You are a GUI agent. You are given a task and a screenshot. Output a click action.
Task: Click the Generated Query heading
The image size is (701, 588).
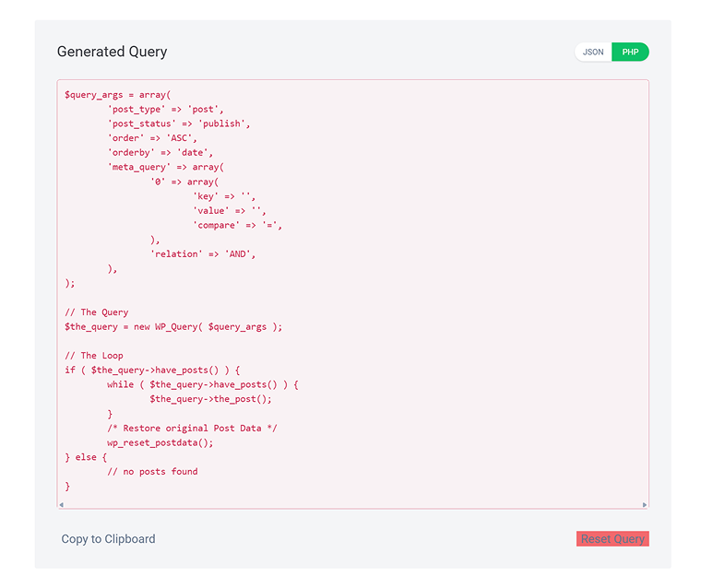pyautogui.click(x=112, y=52)
